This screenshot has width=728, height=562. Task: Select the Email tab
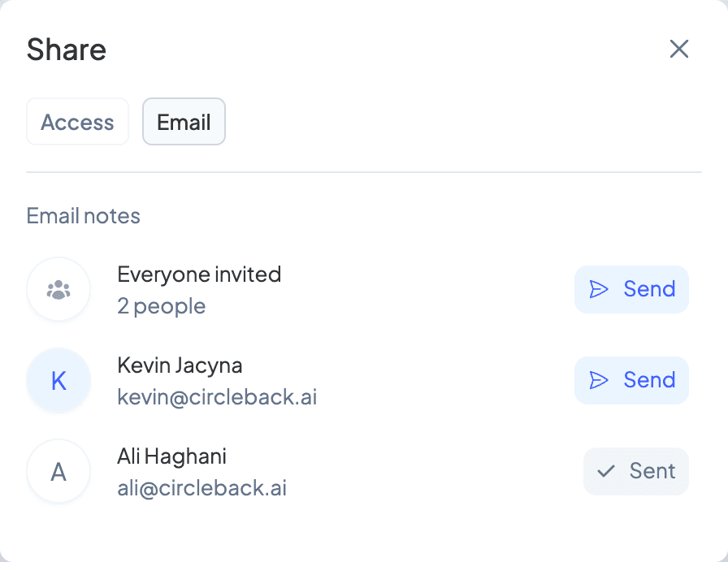click(184, 122)
